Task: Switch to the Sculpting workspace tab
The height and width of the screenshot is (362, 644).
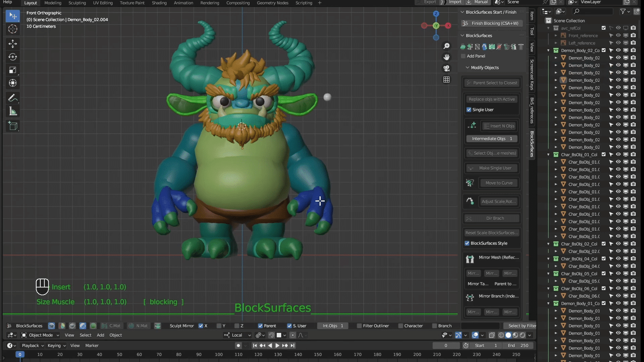Action: point(77,3)
